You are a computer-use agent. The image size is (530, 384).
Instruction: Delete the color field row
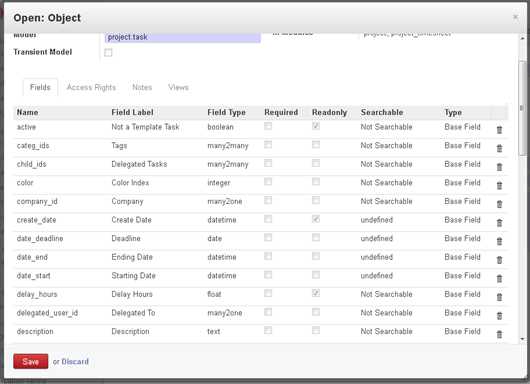[x=499, y=186]
